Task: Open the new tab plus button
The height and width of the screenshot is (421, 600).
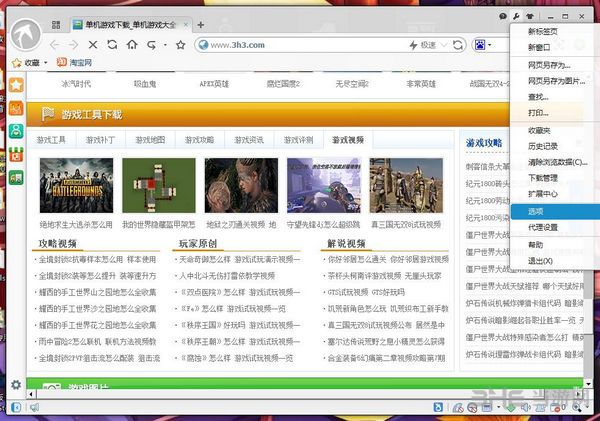Action: (x=201, y=24)
